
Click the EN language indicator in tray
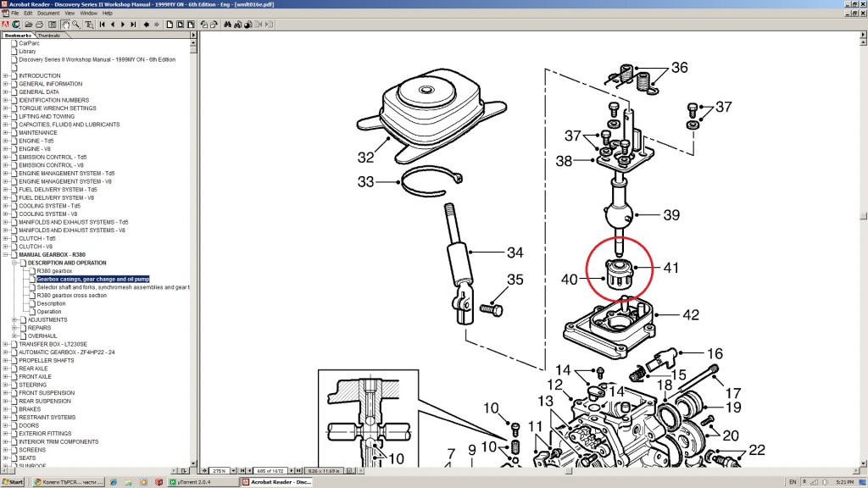(x=793, y=482)
